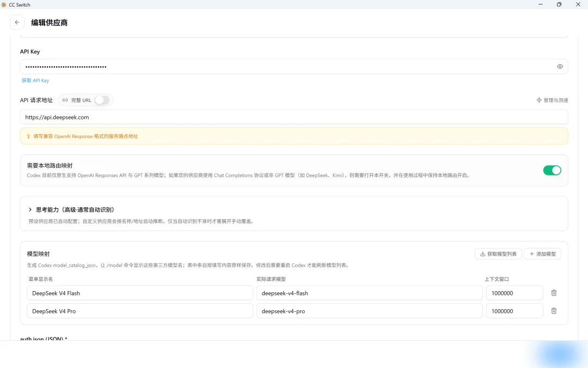Viewport: 588px width, 368px height.
Task: Show the API Key with eye icon
Action: coord(560,67)
